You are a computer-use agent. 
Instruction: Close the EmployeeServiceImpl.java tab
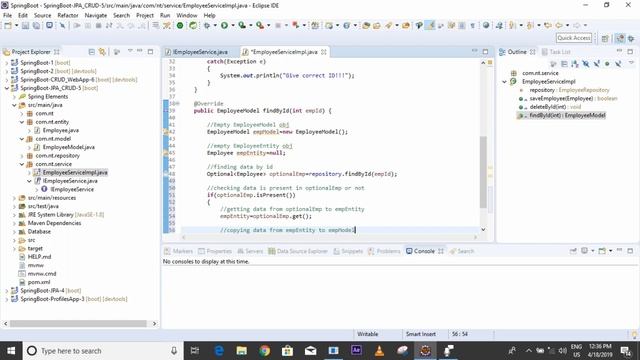(324, 52)
